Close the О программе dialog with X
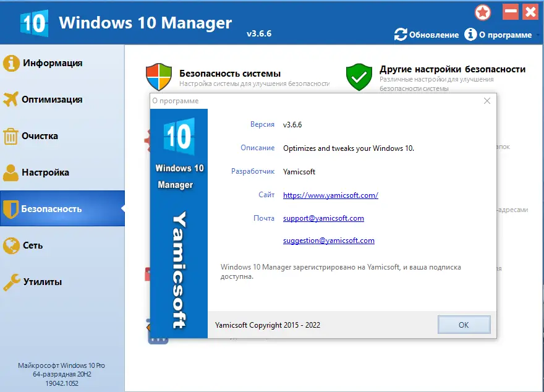Screen dimensions: 544x392 coord(487,101)
